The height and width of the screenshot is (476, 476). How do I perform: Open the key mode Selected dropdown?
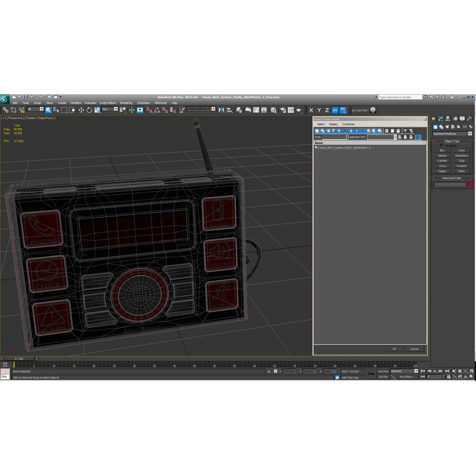point(404,371)
